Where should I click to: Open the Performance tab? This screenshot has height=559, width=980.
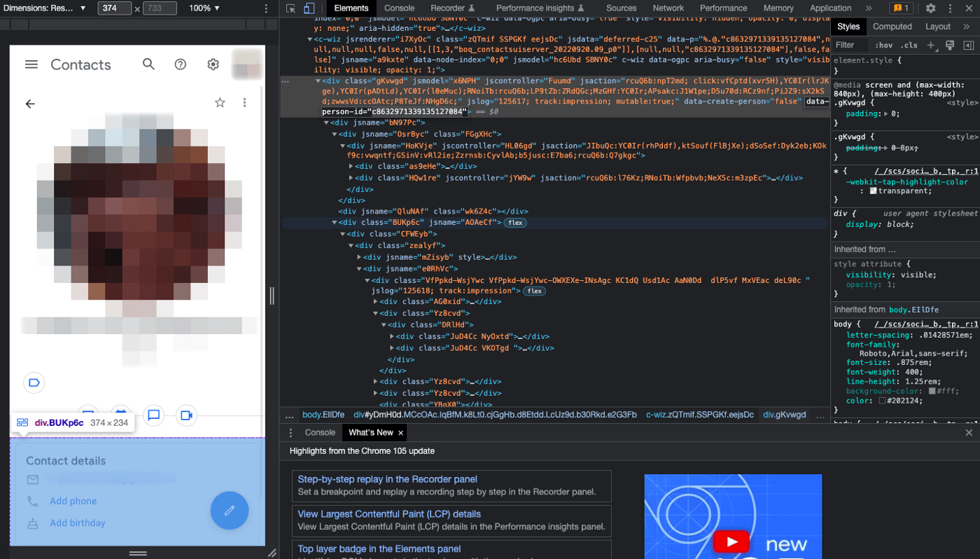pos(724,8)
